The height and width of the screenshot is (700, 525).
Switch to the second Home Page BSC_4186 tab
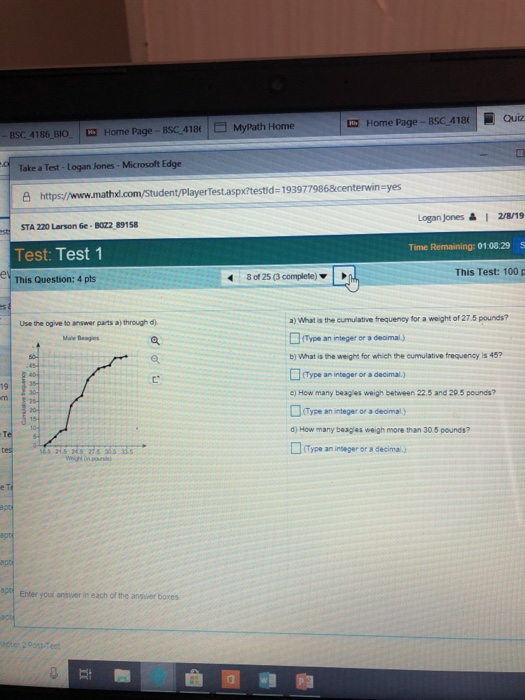pos(408,122)
